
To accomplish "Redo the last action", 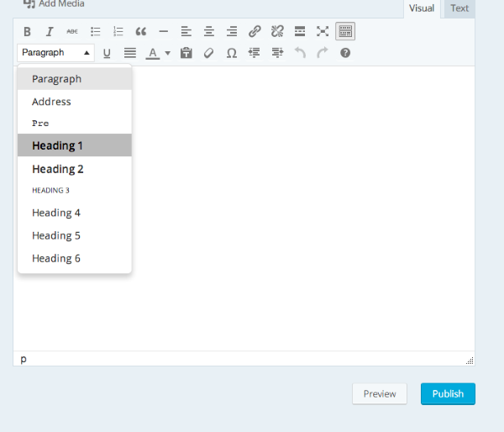I will pos(323,53).
